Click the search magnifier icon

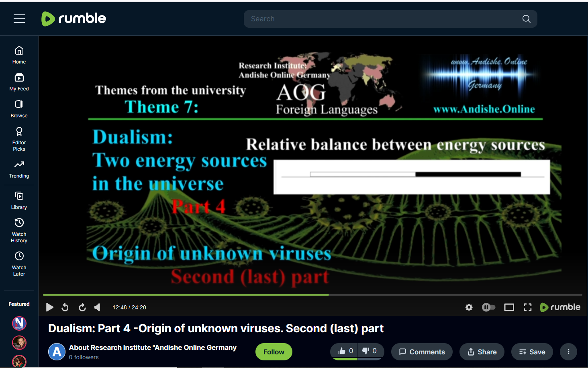(526, 19)
